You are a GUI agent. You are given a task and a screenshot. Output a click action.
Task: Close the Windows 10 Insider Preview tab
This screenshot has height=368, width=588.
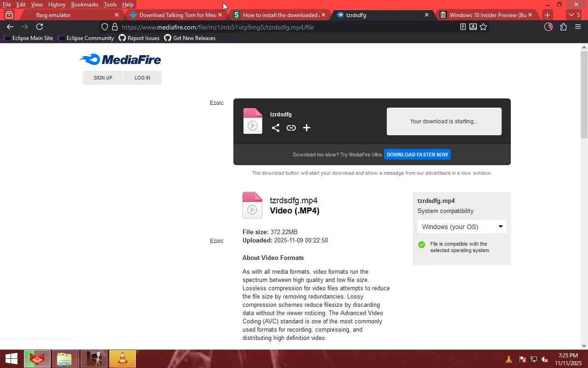click(x=530, y=15)
